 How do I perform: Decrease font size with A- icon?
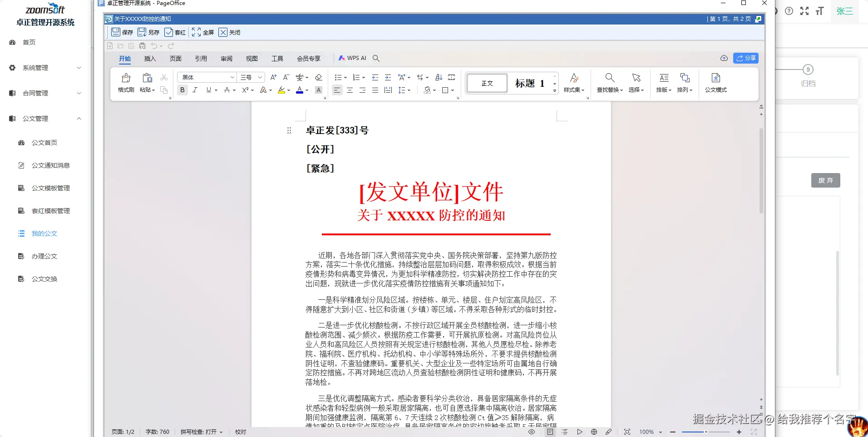tap(286, 77)
